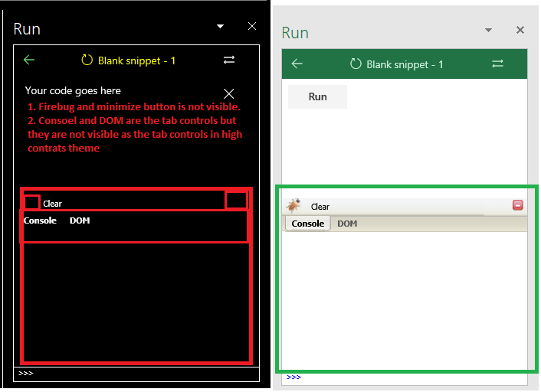
Task: Click 'Blank snippet - 1' title in dark pane
Action: (x=137, y=60)
